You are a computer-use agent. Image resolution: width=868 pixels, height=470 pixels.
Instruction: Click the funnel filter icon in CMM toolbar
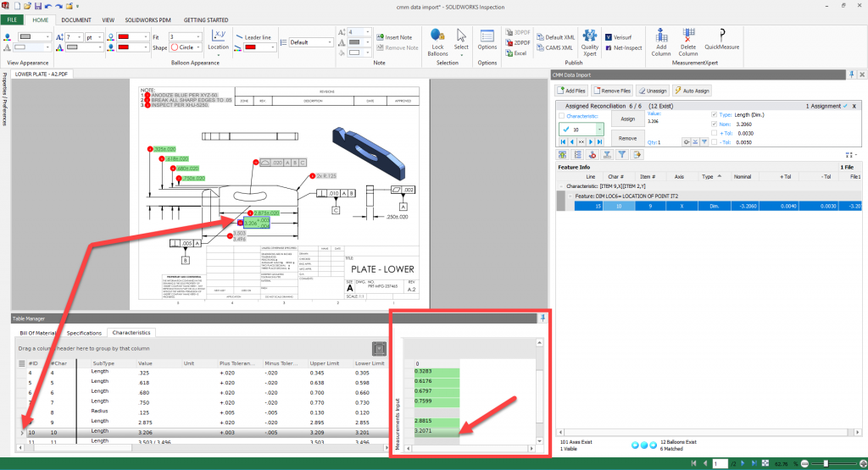(621, 155)
